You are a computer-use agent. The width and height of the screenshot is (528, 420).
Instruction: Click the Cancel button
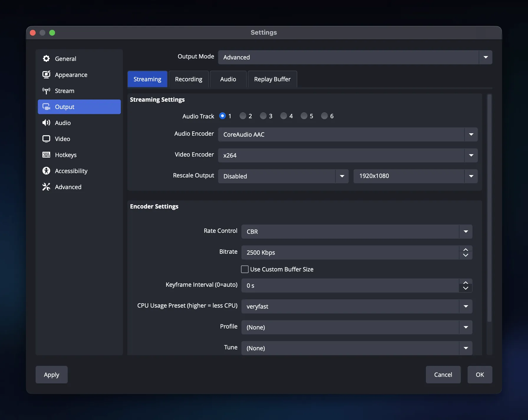point(443,375)
